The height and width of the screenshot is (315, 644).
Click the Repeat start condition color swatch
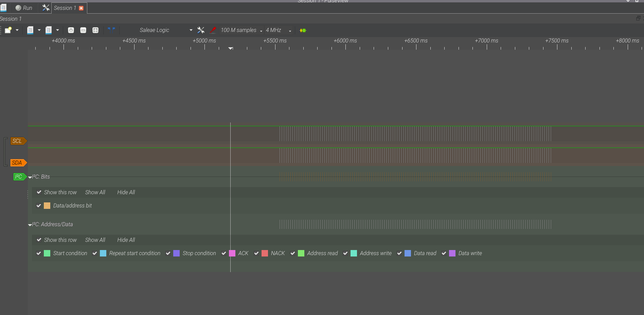(103, 253)
